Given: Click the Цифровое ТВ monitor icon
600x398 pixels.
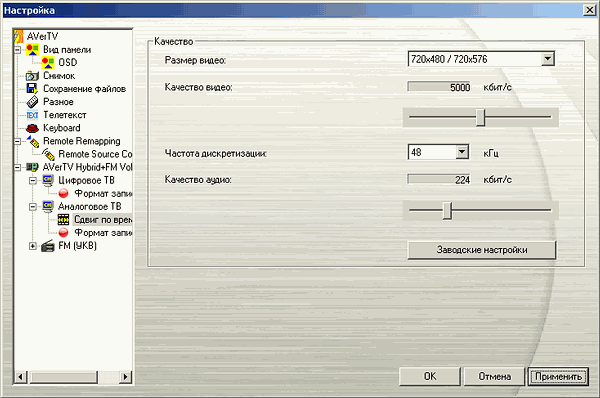Looking at the screenshot, I should coord(48,180).
